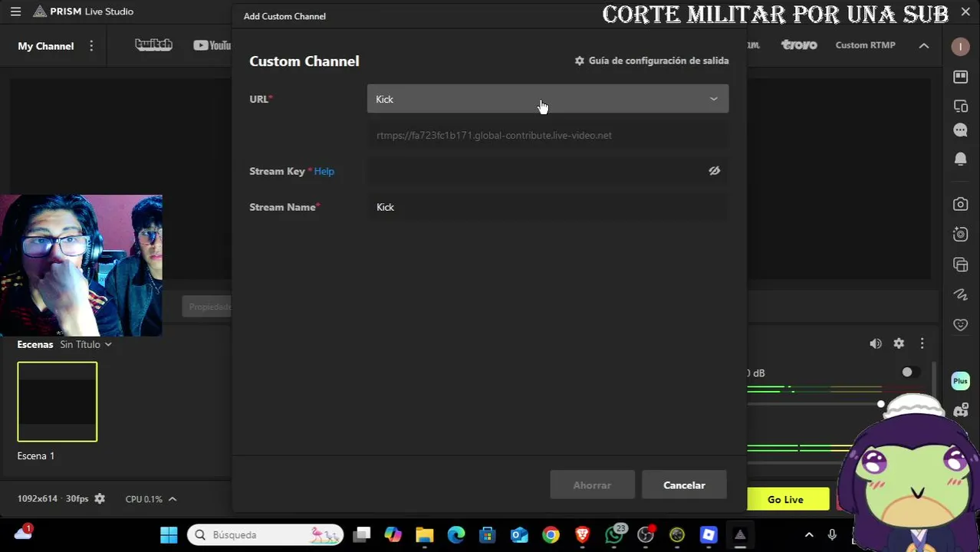The height and width of the screenshot is (552, 980).
Task: Open audio mixer three-dot menu
Action: tap(922, 343)
